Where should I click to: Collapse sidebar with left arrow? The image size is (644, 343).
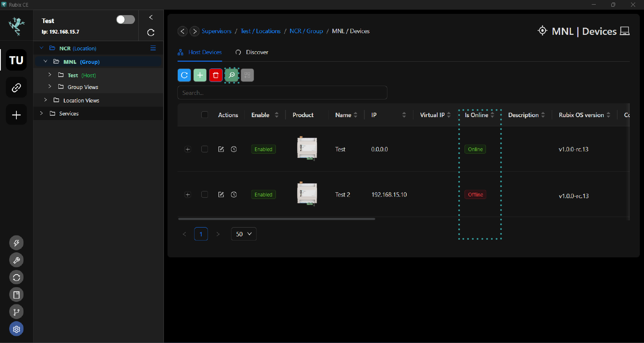pyautogui.click(x=151, y=17)
